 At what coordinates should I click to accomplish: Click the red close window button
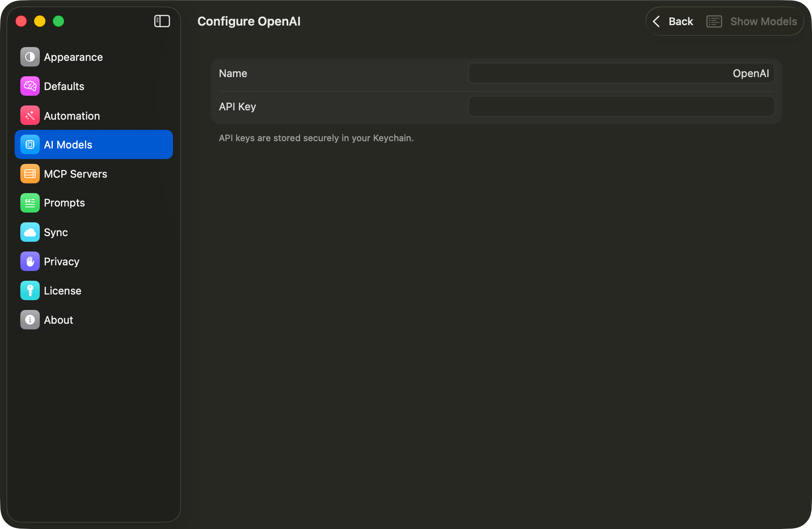[21, 21]
